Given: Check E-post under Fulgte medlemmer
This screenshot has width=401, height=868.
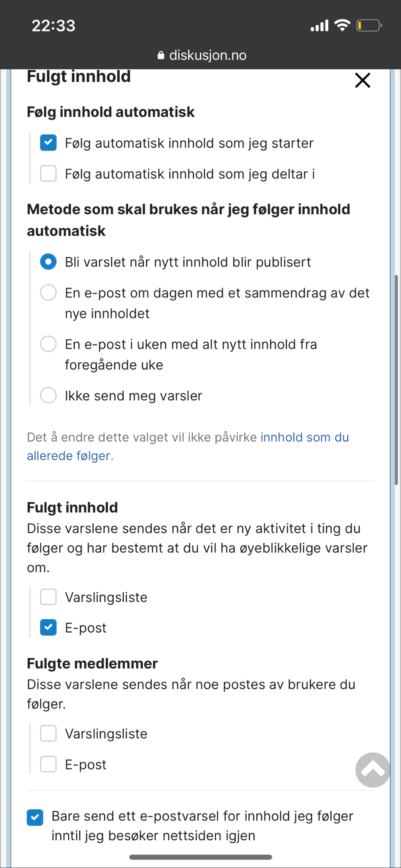Looking at the screenshot, I should (x=48, y=764).
